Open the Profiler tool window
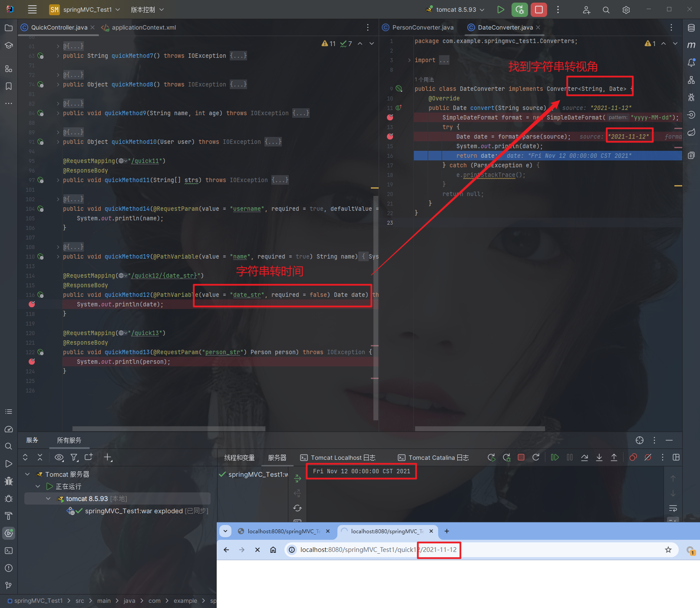Image resolution: width=700 pixels, height=608 pixels. [x=9, y=429]
